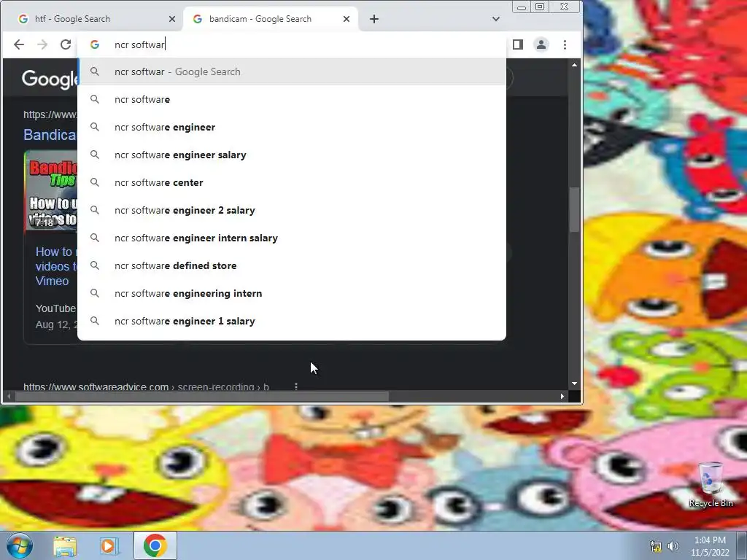Click the horizontal scrollbar left arrow

click(x=9, y=396)
